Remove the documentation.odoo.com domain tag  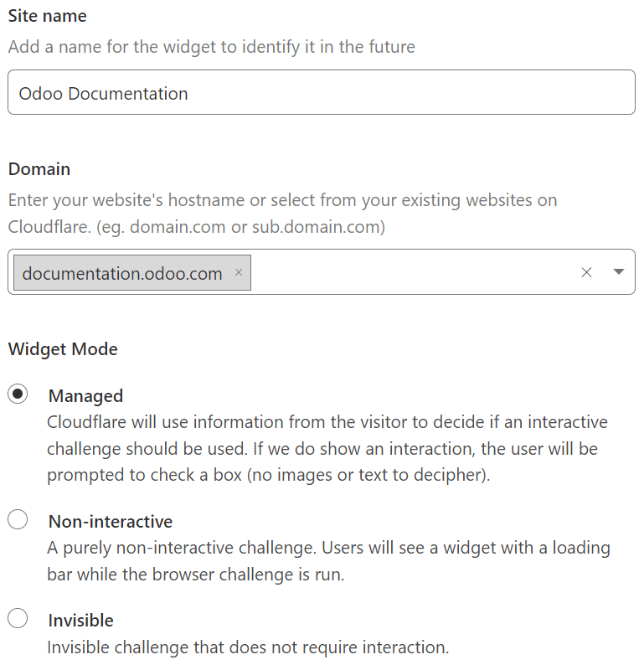tap(239, 272)
